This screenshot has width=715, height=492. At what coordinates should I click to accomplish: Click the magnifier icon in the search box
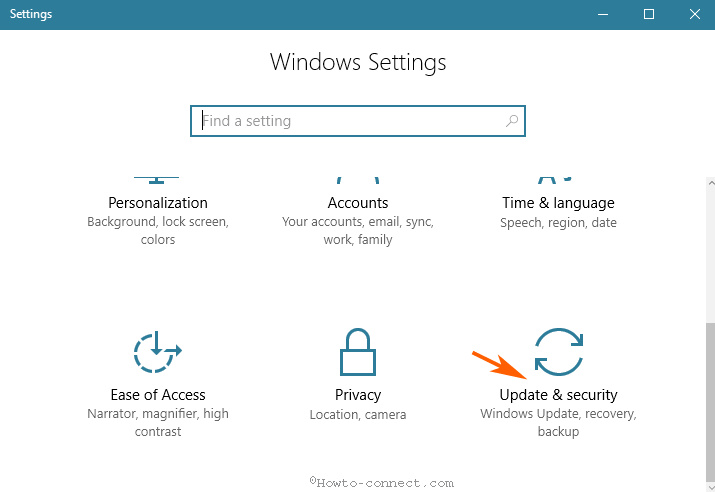pos(512,121)
